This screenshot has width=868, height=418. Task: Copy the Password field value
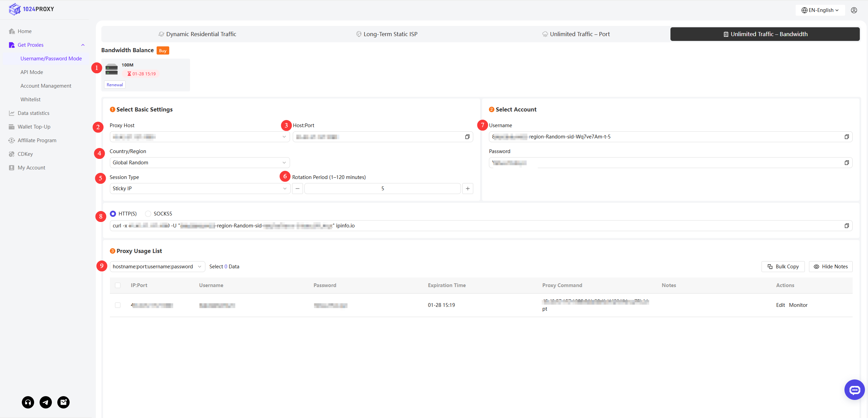tap(847, 163)
